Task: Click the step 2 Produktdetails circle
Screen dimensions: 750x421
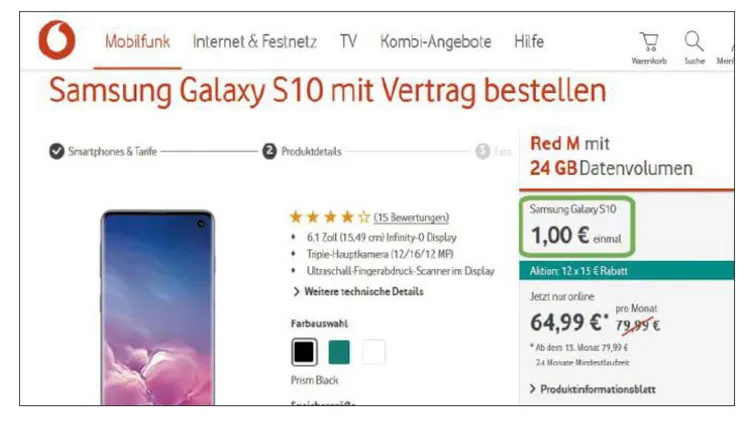Action: [269, 151]
